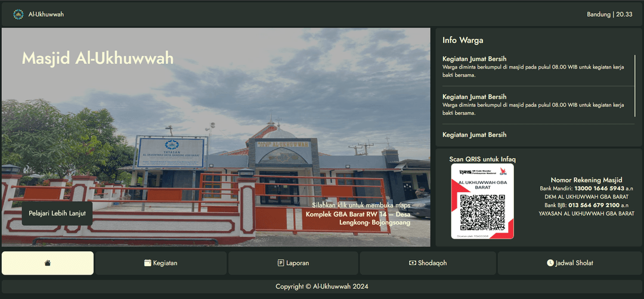The image size is (644, 299).
Task: Click the Al-Ukhuwwah brand name in header
Action: click(46, 14)
